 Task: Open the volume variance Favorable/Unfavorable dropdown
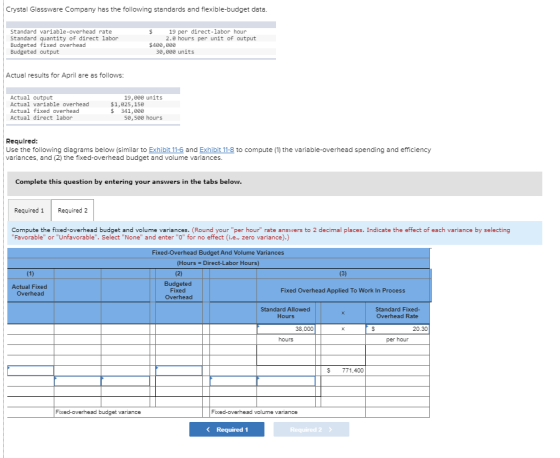(286, 381)
